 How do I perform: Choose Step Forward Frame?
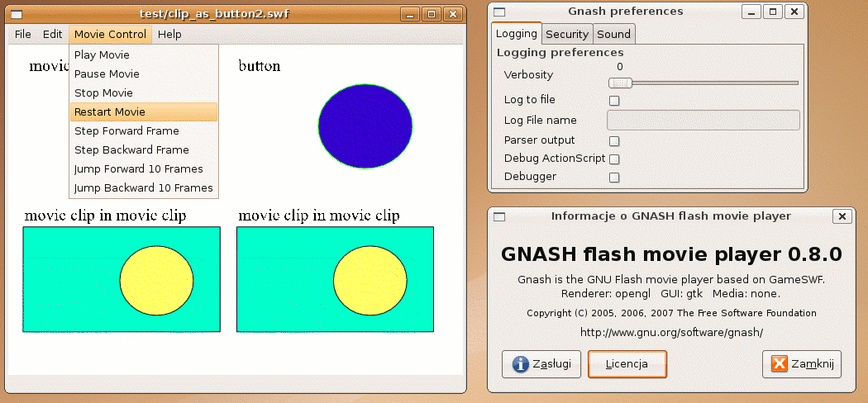coord(143,131)
